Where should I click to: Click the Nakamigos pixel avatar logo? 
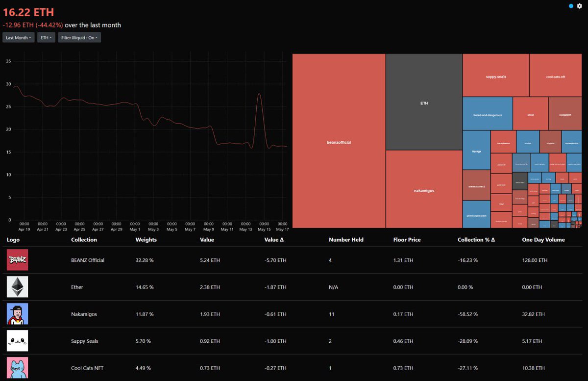[17, 314]
